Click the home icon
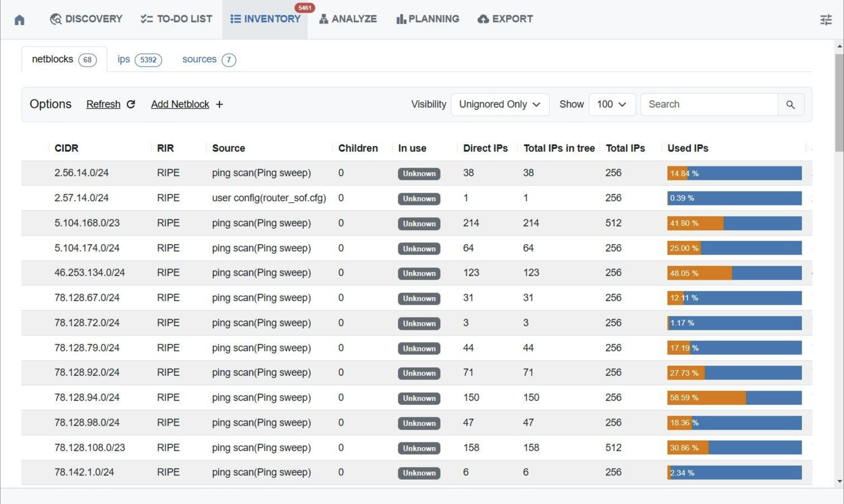The width and height of the screenshot is (844, 504). 19,20
